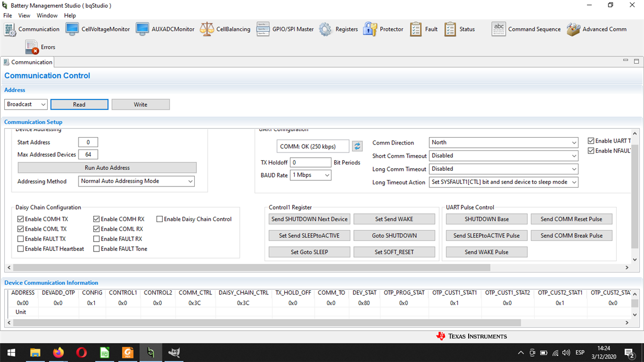This screenshot has width=644, height=362.
Task: Open the Registers gear icon
Action: click(326, 29)
